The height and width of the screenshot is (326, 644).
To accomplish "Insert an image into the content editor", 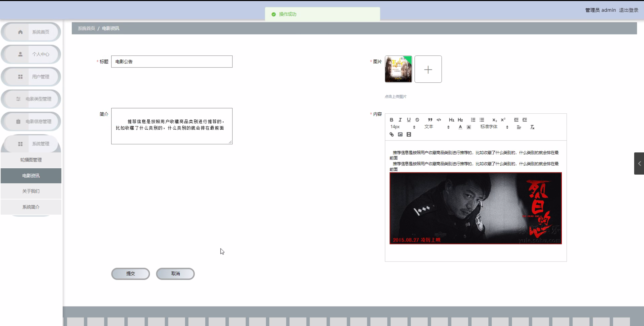I will 400,134.
